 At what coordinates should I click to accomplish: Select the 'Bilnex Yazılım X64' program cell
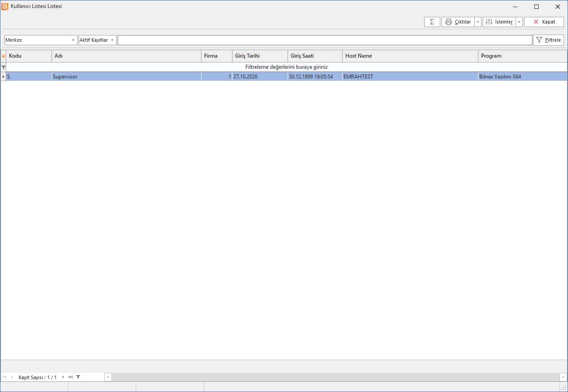click(x=523, y=77)
